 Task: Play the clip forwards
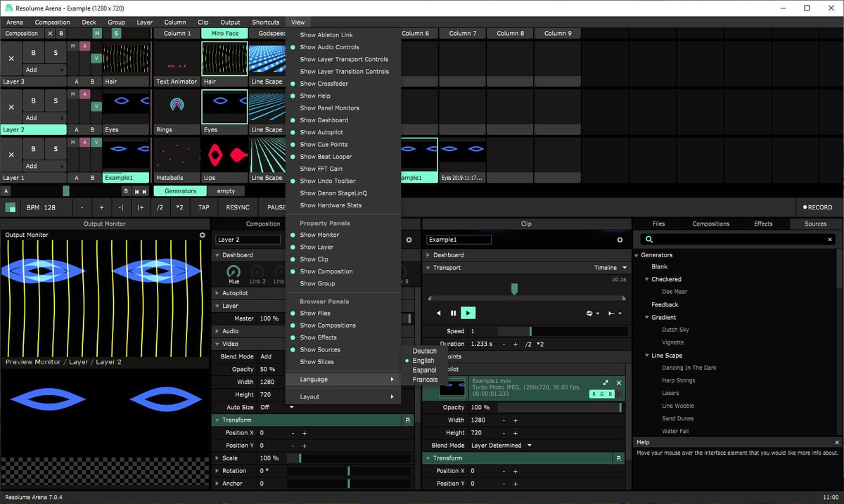tap(468, 313)
